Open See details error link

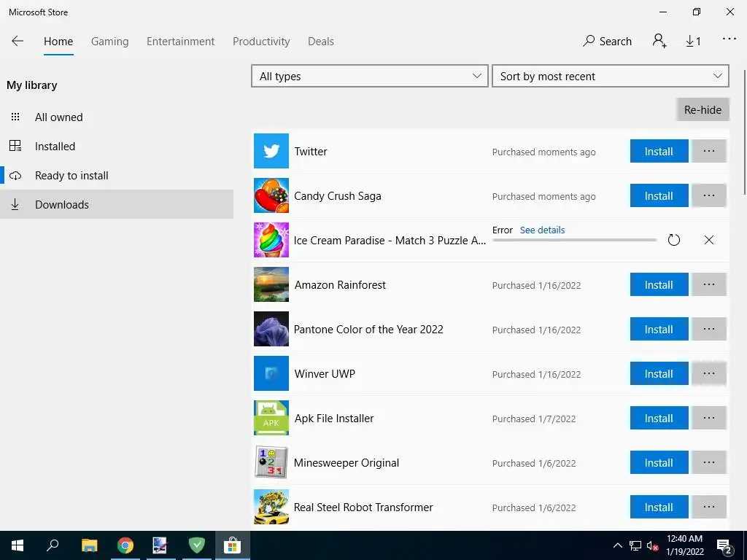(542, 230)
